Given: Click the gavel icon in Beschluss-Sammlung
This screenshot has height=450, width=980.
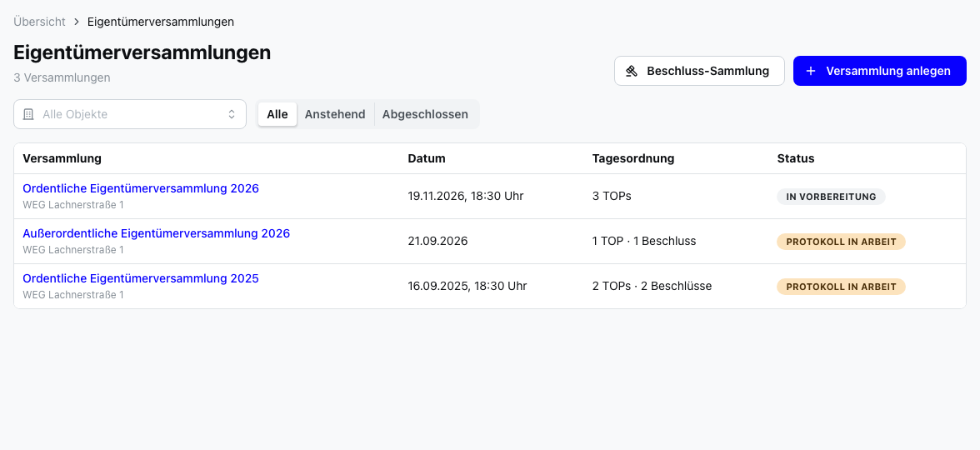Looking at the screenshot, I should 632,71.
